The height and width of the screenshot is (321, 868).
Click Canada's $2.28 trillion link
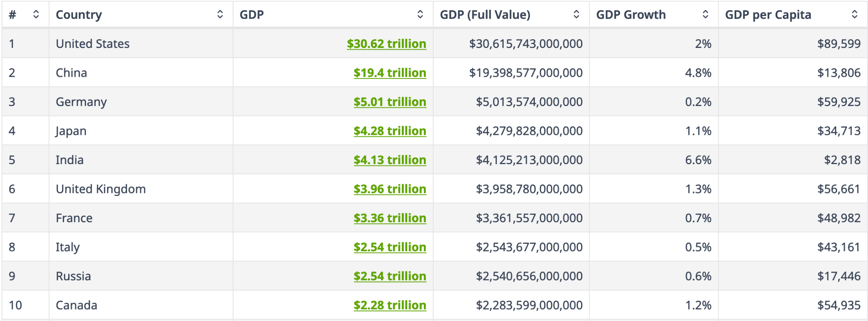click(389, 305)
